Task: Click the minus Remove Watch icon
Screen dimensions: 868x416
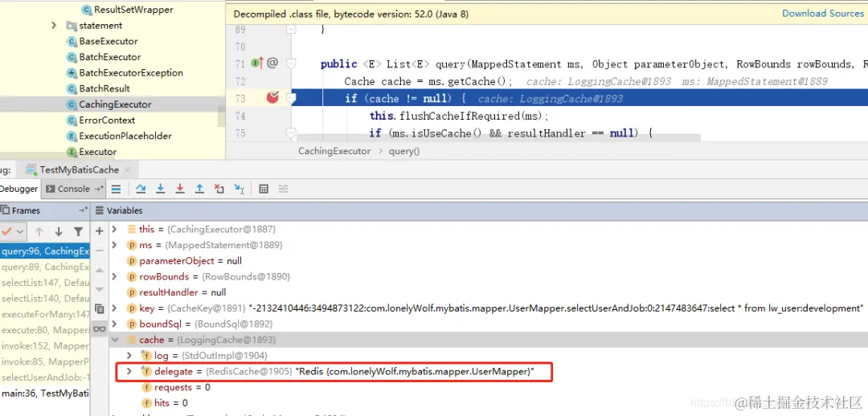Action: click(x=99, y=251)
